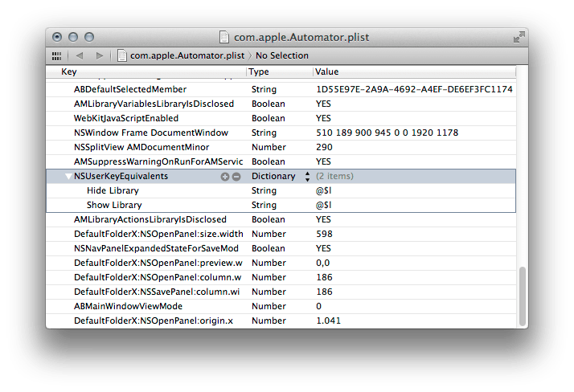Select the NSNavPanelExpandedStateForSaveMod key

156,248
